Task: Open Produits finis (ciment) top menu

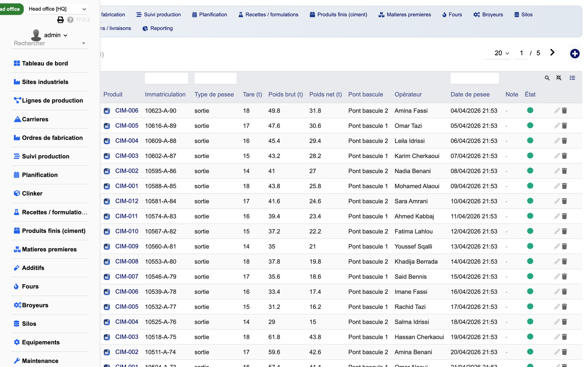Action: point(338,15)
